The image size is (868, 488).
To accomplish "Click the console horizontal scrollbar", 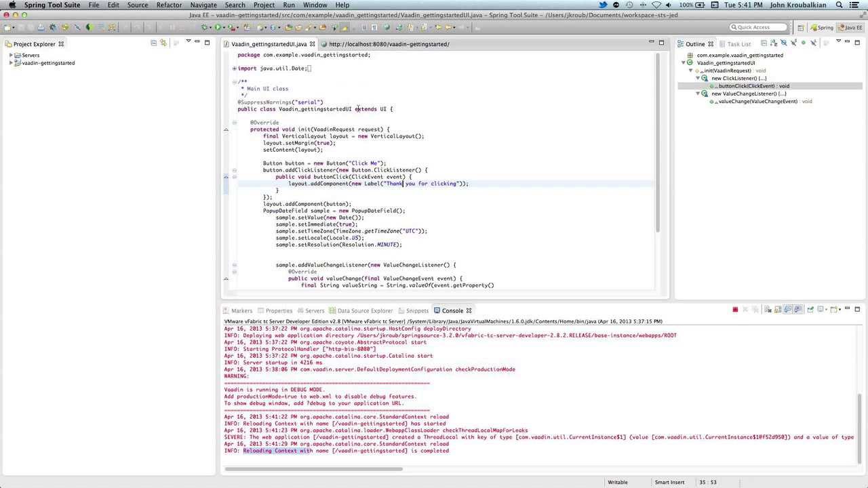I will tap(314, 468).
